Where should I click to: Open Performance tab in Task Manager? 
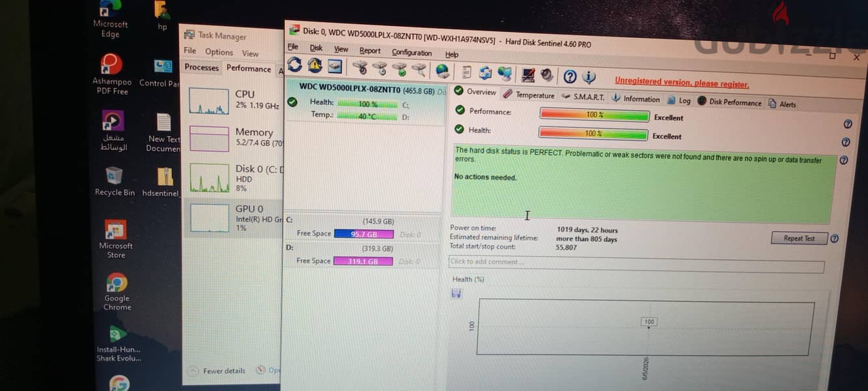[248, 68]
